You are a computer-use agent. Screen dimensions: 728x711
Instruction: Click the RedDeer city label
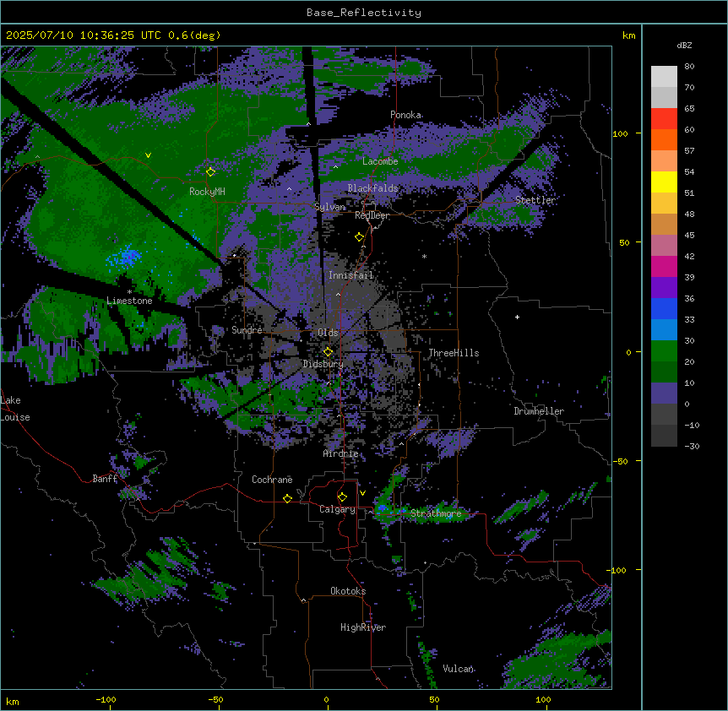(x=372, y=215)
